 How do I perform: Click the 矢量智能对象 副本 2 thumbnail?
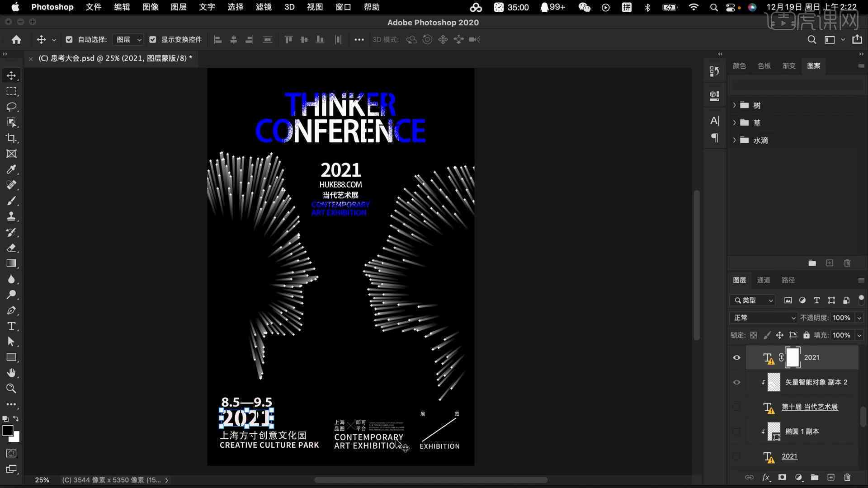(773, 381)
